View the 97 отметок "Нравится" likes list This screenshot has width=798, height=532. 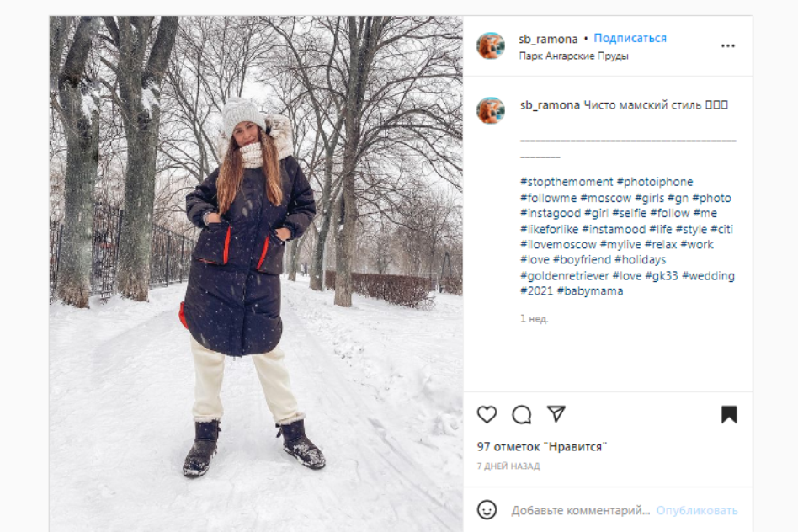(x=542, y=446)
